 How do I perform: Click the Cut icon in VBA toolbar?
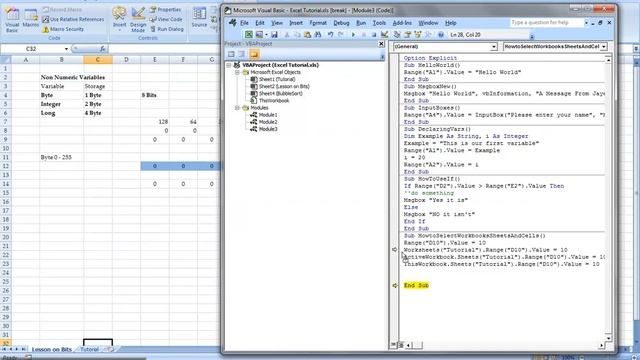point(287,35)
